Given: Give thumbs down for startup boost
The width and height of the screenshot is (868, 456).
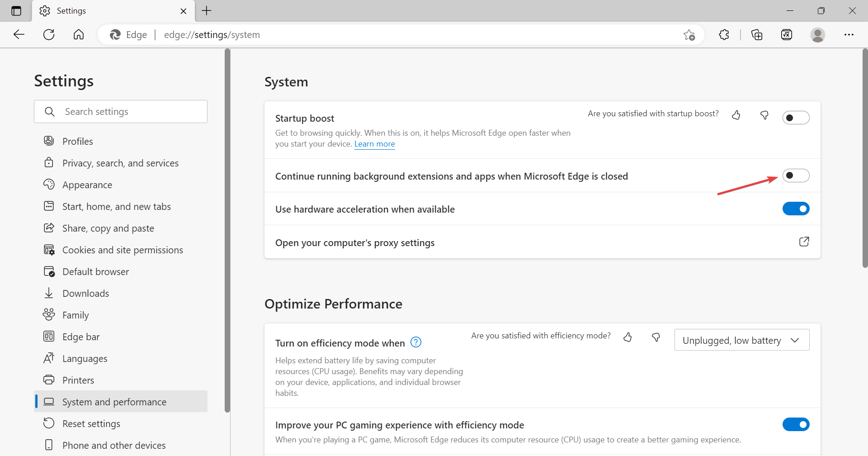Looking at the screenshot, I should click(764, 115).
